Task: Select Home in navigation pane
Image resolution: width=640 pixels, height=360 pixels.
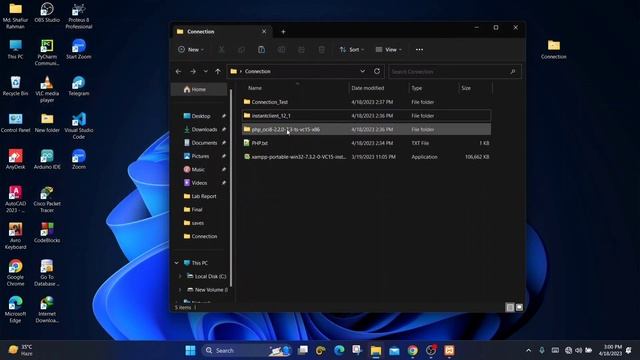Action: tap(199, 89)
